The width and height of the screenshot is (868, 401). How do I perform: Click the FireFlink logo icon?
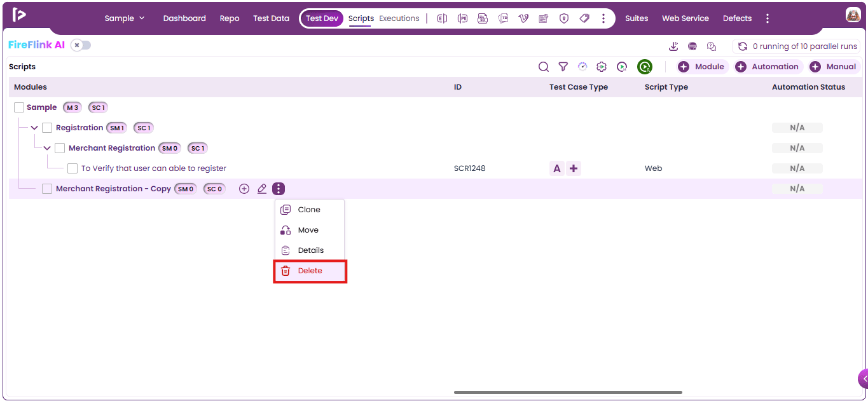(x=19, y=15)
